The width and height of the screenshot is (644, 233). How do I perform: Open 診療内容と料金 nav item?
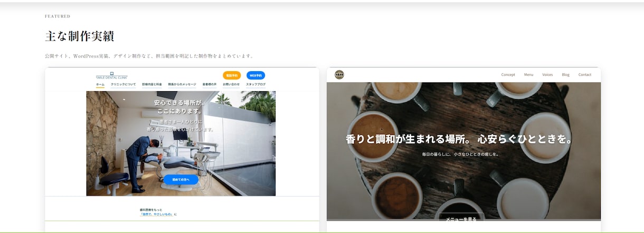(x=152, y=84)
